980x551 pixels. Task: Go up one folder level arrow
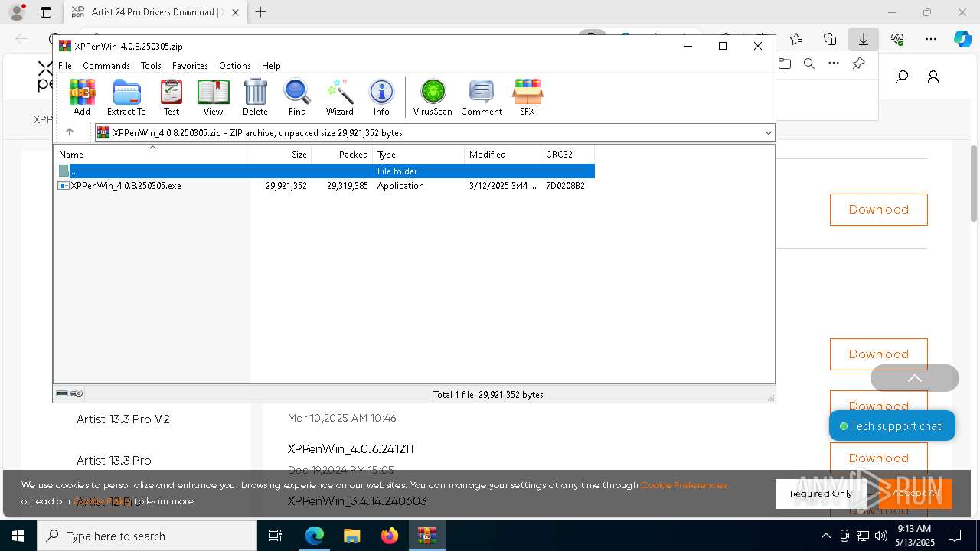70,132
